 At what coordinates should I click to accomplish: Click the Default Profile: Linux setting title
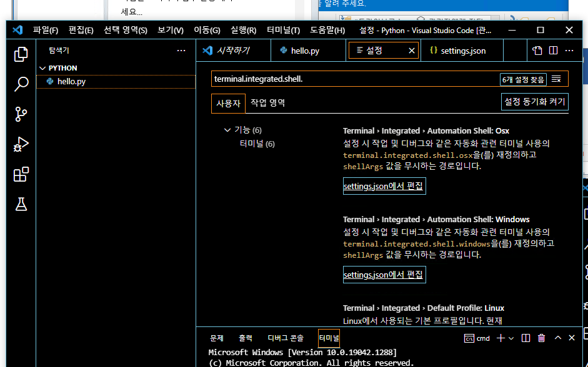pyautogui.click(x=424, y=308)
